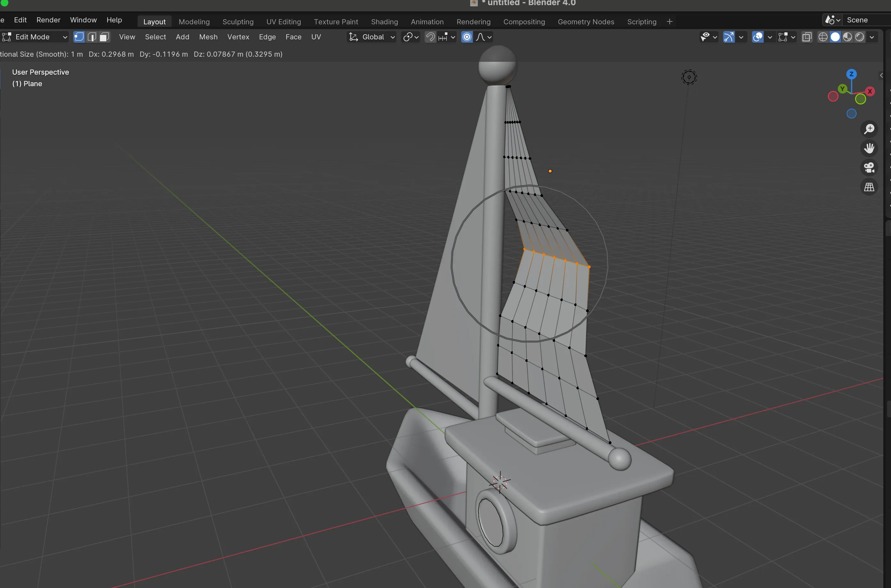Open the object visibility eye menu
Viewport: 891px width, 588px height.
pos(705,37)
